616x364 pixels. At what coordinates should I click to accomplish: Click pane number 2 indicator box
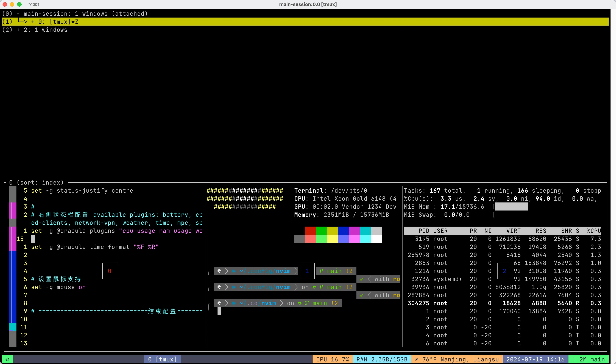click(x=504, y=271)
